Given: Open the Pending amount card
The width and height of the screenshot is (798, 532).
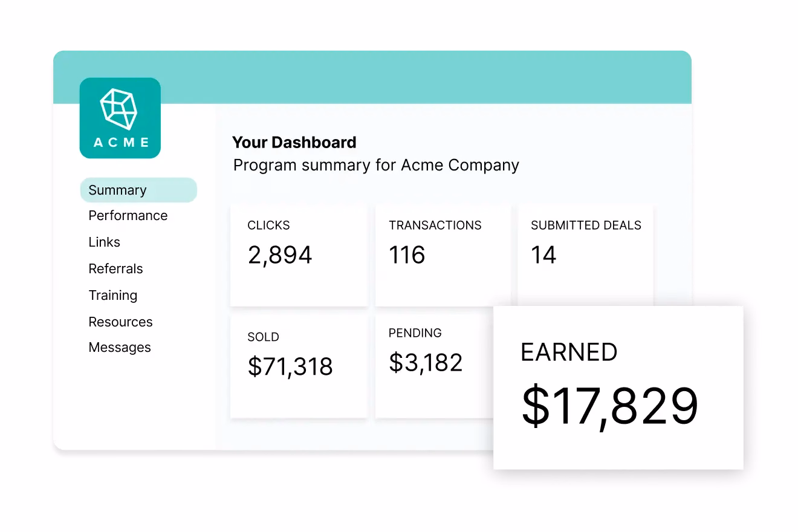Looking at the screenshot, I should coord(433,363).
